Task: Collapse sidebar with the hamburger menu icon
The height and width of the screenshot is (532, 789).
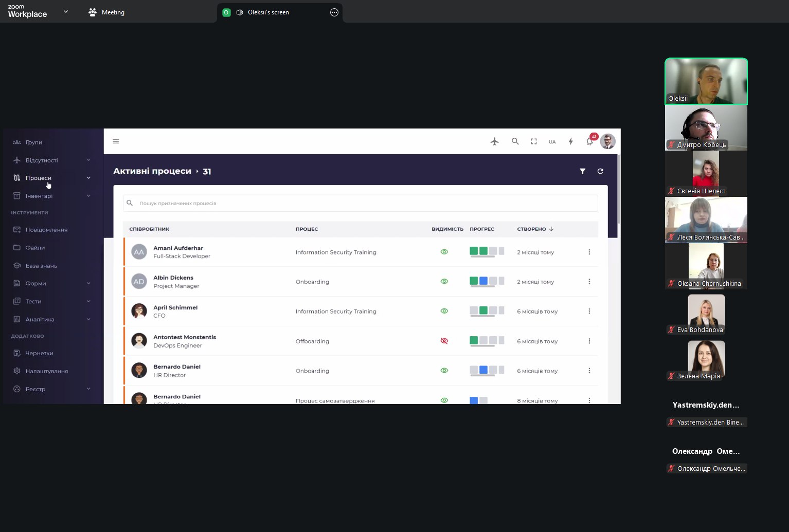Action: (x=116, y=141)
